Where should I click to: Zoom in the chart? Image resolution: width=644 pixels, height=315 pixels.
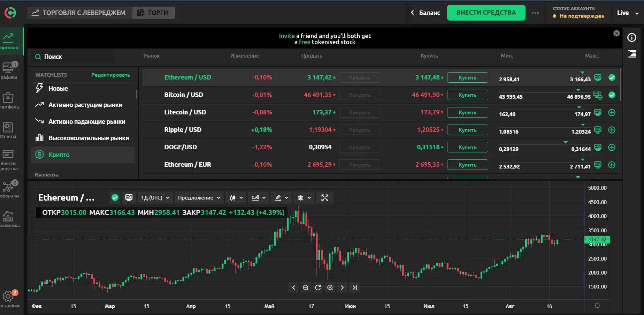click(330, 287)
